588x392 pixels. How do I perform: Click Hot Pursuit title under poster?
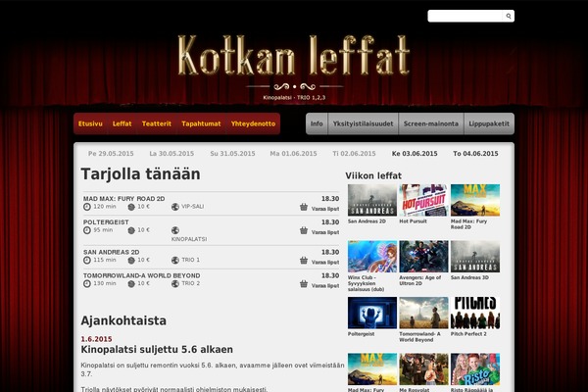pyautogui.click(x=413, y=221)
